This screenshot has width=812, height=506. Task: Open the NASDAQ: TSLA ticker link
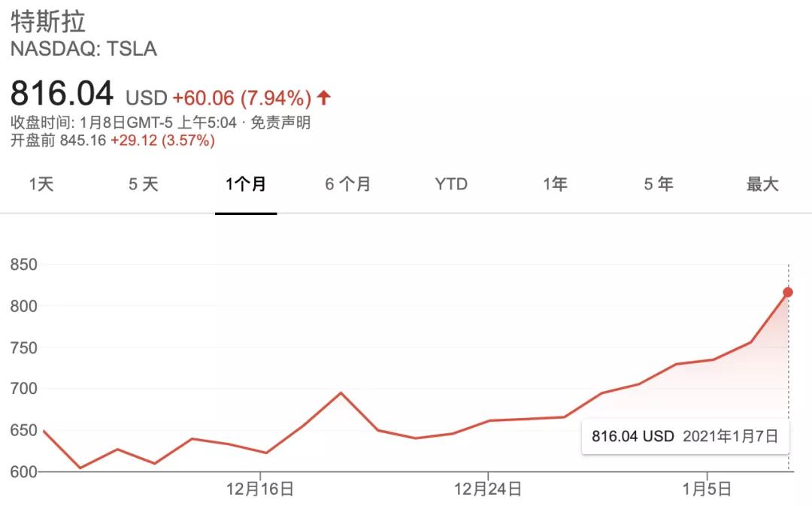[84, 50]
